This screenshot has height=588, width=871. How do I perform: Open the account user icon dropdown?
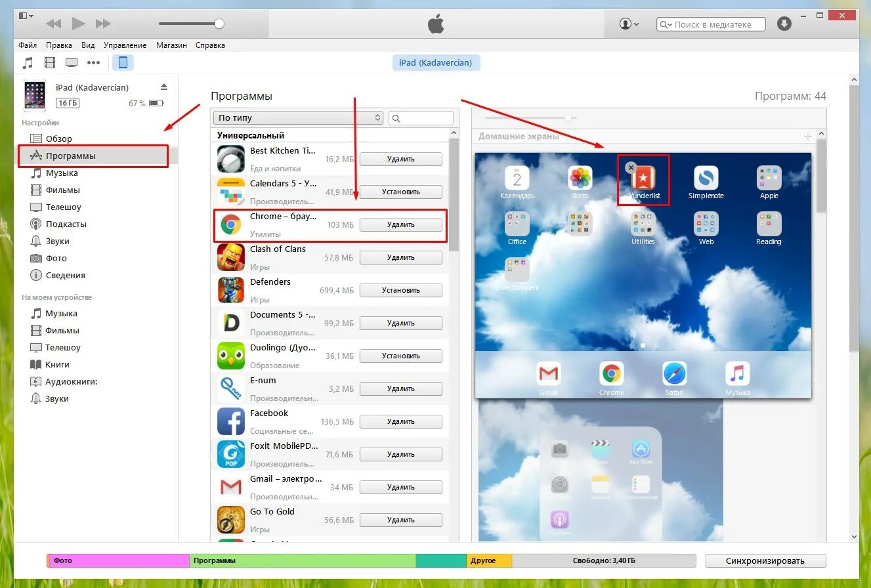click(629, 24)
